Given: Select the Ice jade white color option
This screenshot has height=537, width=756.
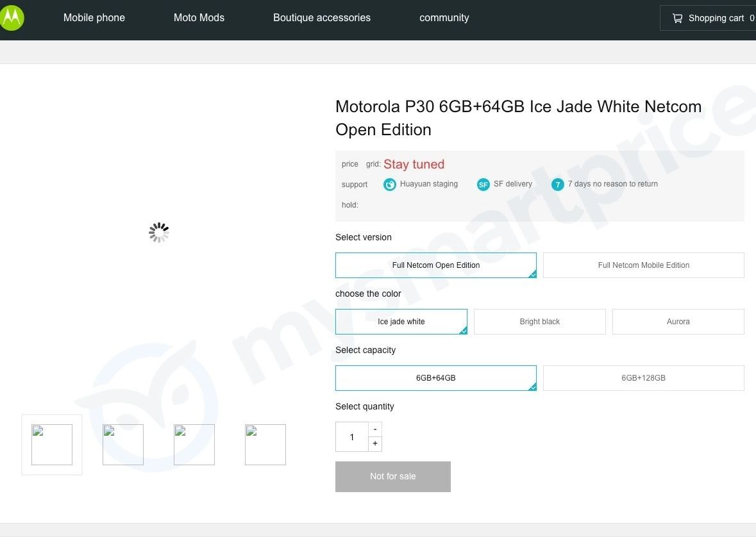Looking at the screenshot, I should 401,321.
